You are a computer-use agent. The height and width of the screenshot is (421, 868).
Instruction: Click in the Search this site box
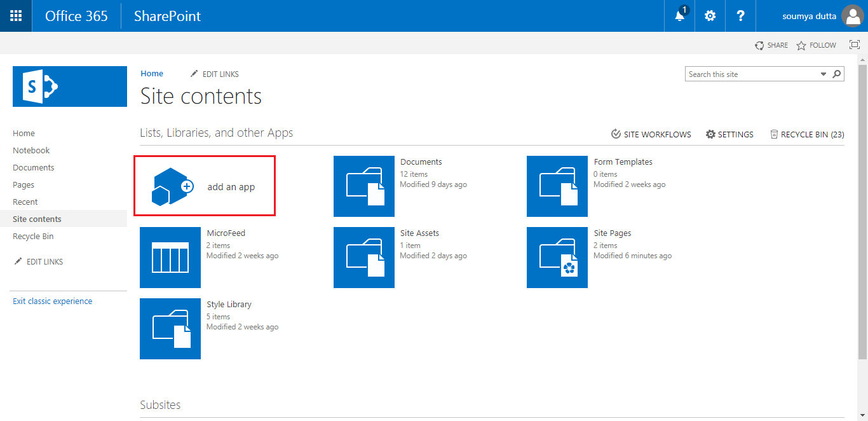coord(752,74)
